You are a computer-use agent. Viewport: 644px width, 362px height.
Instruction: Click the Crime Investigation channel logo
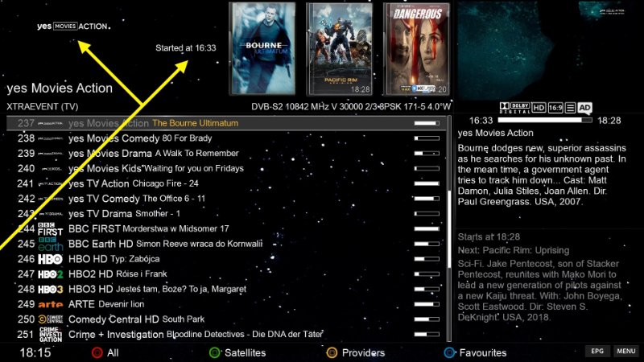tap(50, 335)
